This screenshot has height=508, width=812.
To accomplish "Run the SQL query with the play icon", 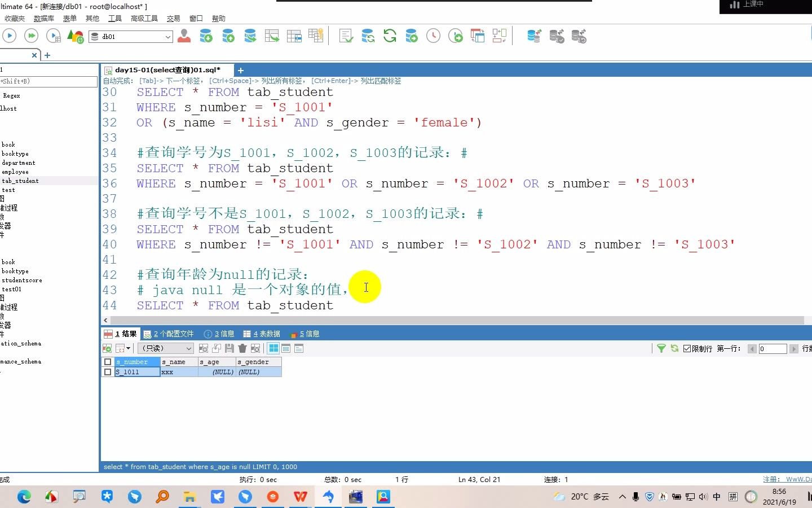I will click(10, 36).
